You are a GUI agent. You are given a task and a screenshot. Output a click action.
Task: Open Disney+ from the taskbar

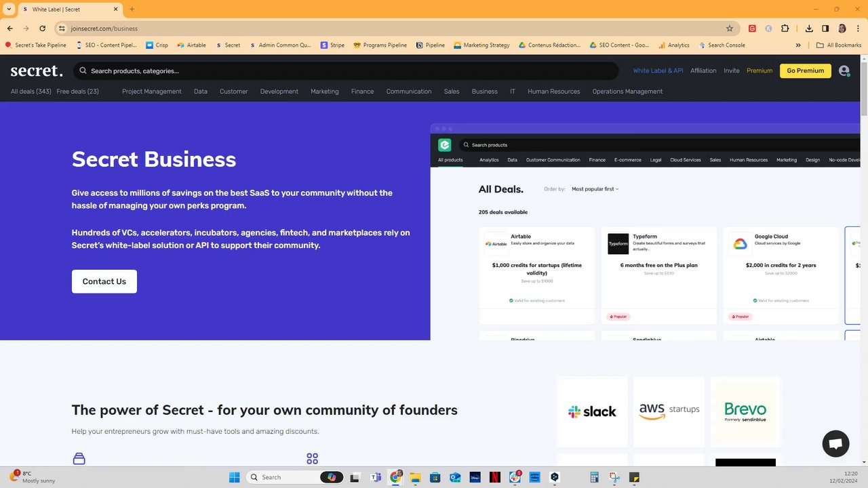(475, 477)
